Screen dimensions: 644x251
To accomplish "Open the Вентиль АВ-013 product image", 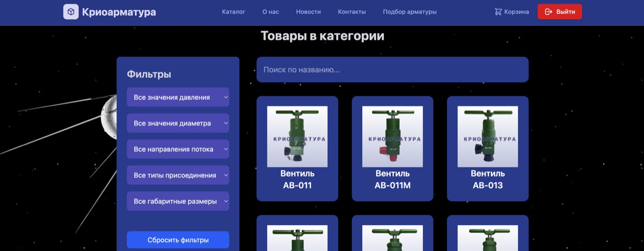I will click(488, 137).
